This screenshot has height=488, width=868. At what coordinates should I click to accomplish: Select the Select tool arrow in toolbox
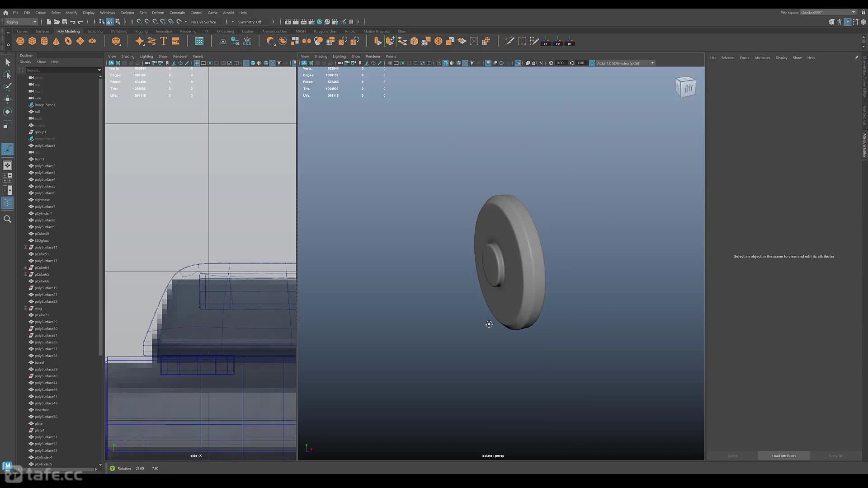tap(8, 62)
